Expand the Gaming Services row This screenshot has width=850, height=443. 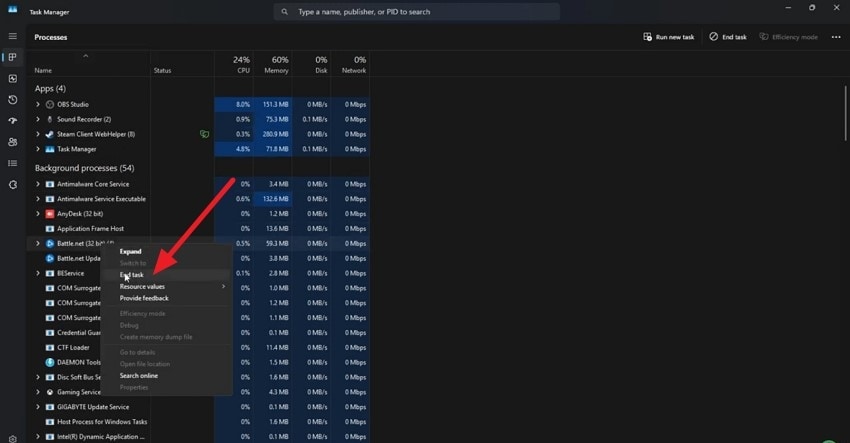(x=38, y=392)
